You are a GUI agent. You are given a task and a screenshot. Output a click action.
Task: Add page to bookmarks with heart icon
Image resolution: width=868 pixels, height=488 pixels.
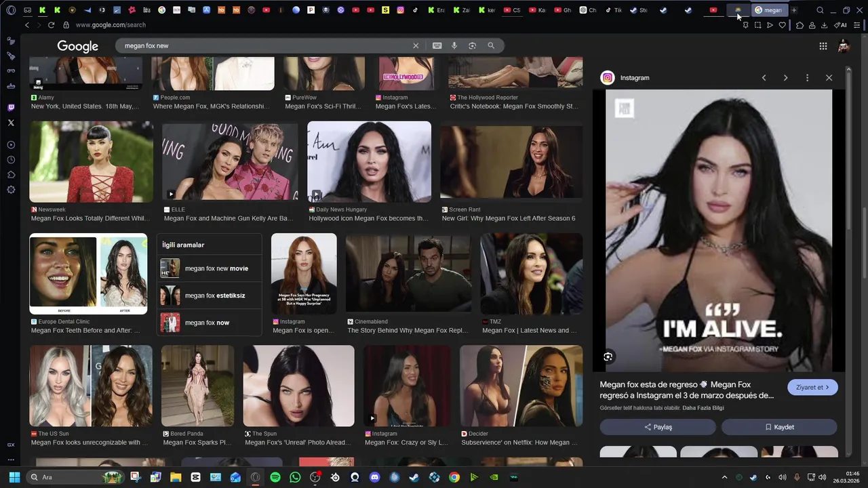click(x=782, y=25)
